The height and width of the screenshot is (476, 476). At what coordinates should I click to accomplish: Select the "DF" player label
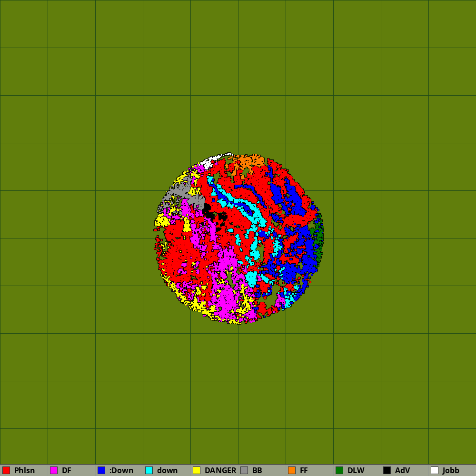coord(67,470)
